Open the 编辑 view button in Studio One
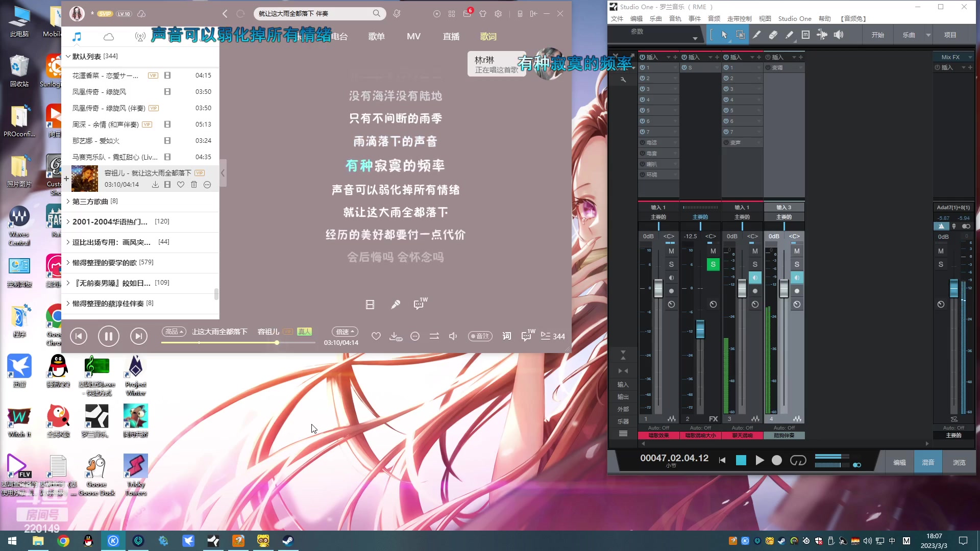Screen dimensions: 980x551 (x=899, y=463)
